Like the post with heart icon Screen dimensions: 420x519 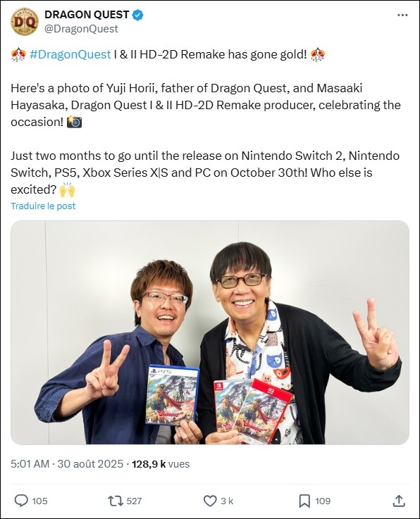[210, 501]
